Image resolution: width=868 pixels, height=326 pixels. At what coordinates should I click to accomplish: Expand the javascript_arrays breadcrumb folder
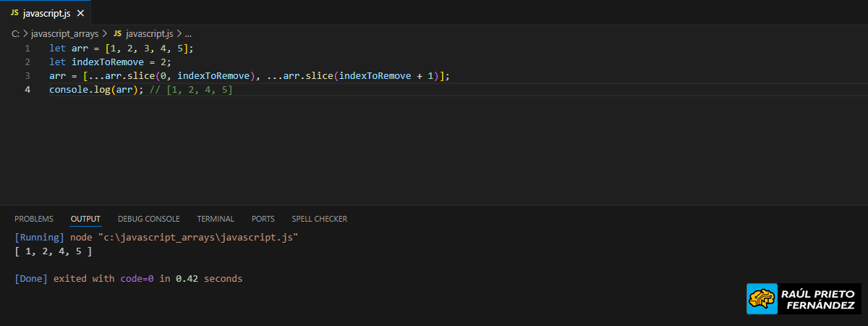[x=64, y=34]
